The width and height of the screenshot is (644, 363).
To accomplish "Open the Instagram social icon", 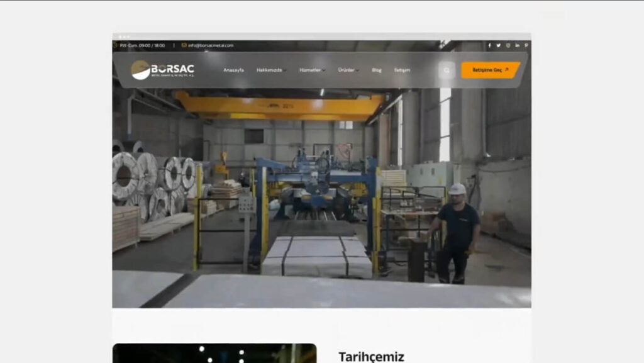I will [508, 45].
